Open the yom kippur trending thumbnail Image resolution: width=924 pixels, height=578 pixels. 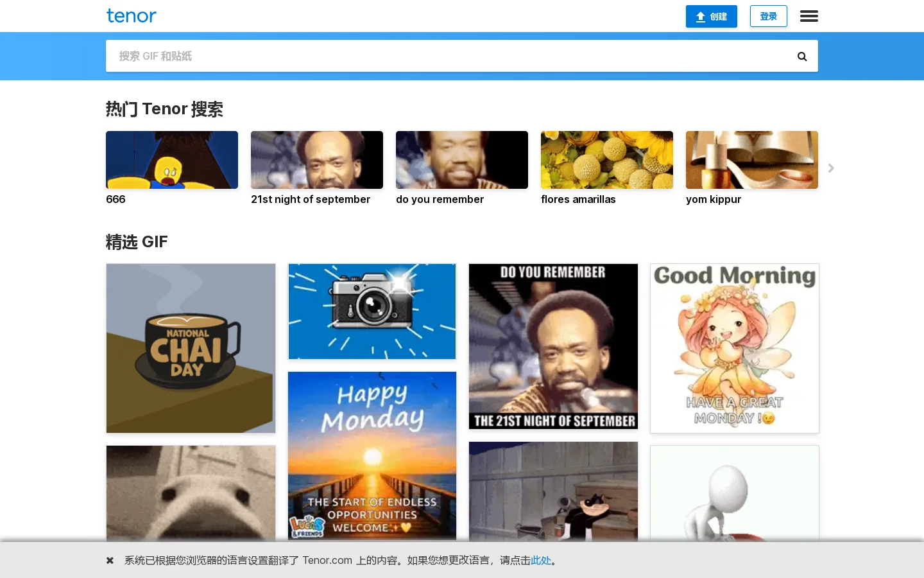click(752, 160)
